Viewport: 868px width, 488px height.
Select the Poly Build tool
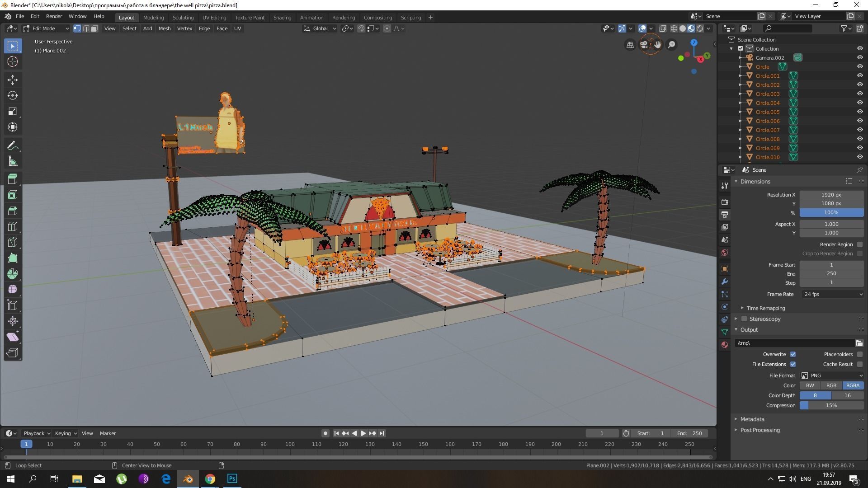click(x=13, y=258)
